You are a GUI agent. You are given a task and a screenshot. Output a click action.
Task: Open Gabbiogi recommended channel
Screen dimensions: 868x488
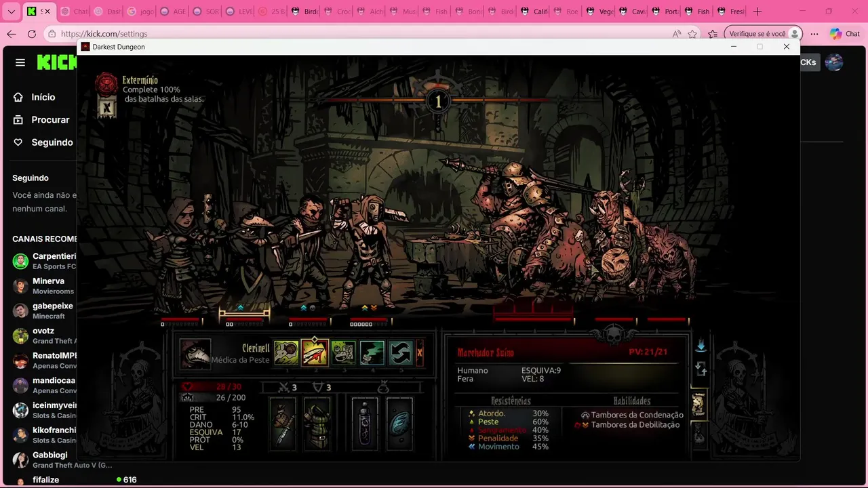click(61, 460)
